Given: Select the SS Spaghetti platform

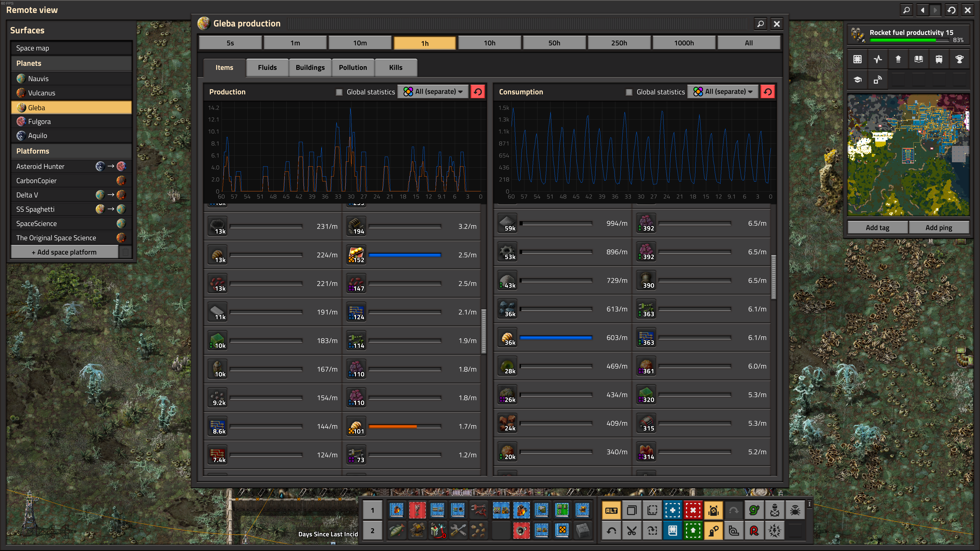Looking at the screenshot, I should [71, 209].
